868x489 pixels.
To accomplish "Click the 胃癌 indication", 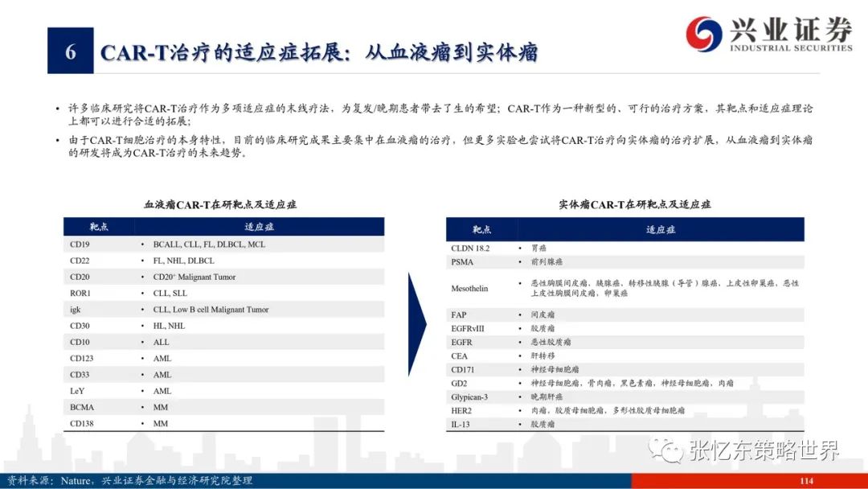I will [x=538, y=248].
